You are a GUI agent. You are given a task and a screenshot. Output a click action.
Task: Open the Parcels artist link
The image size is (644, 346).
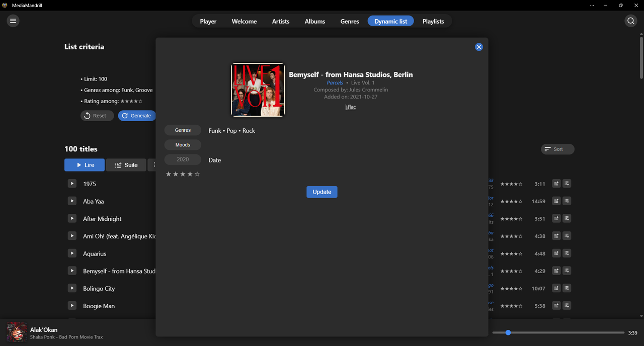335,82
